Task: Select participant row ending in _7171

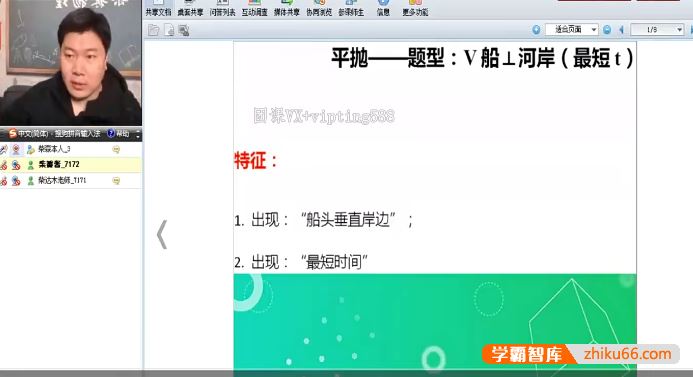Action: point(71,180)
